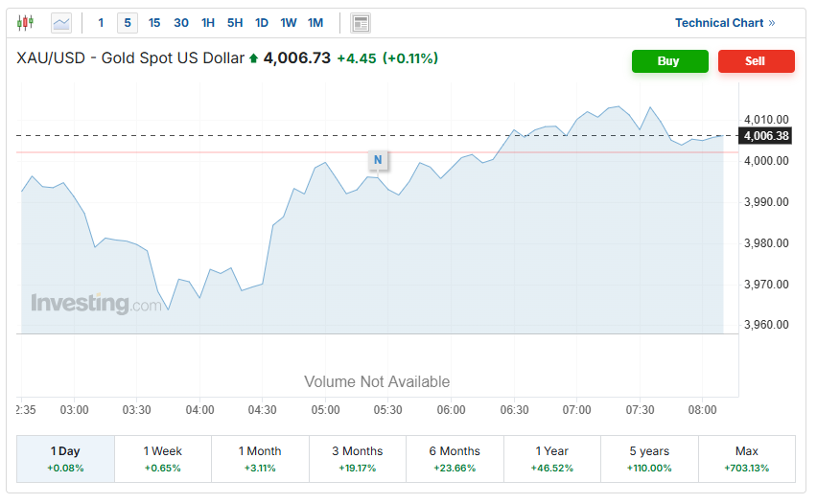Switch to candlestick chart type
This screenshot has width=817, height=504.
tap(25, 22)
